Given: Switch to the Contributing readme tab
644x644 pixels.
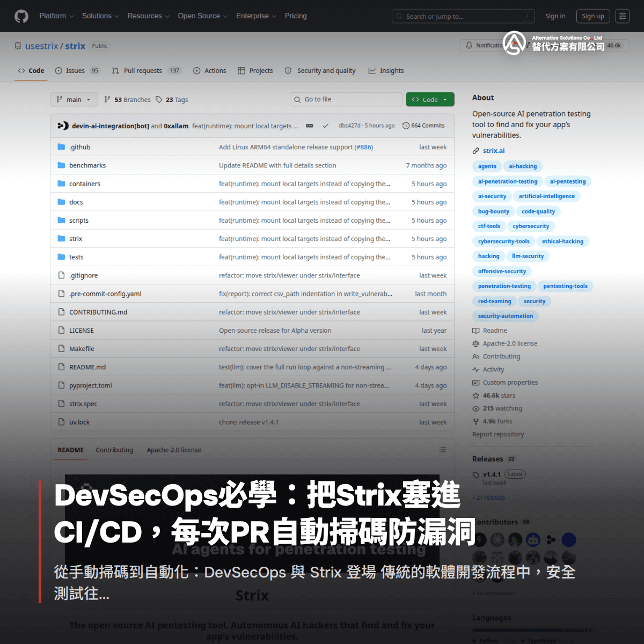Looking at the screenshot, I should click(x=114, y=450).
